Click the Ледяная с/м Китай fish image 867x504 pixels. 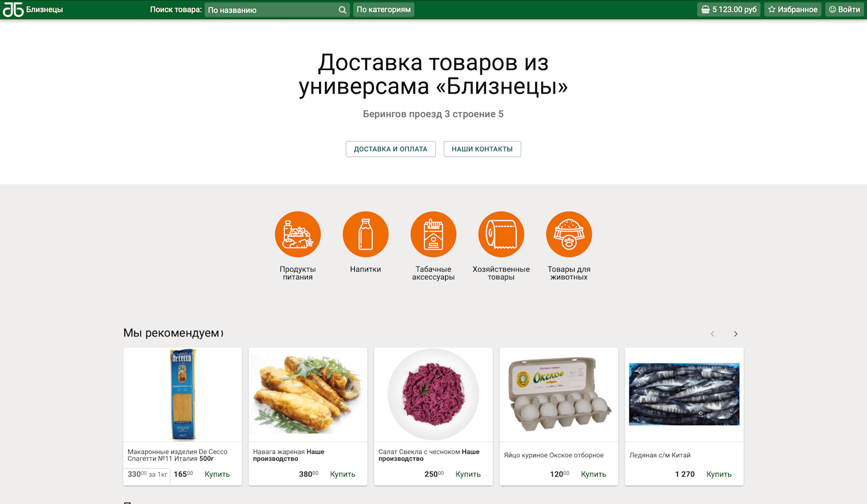(x=684, y=394)
